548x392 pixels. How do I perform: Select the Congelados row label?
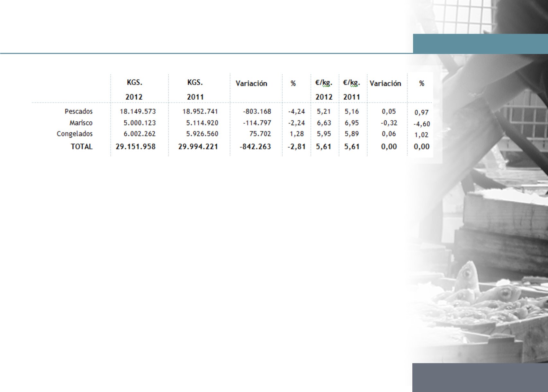[x=75, y=134]
